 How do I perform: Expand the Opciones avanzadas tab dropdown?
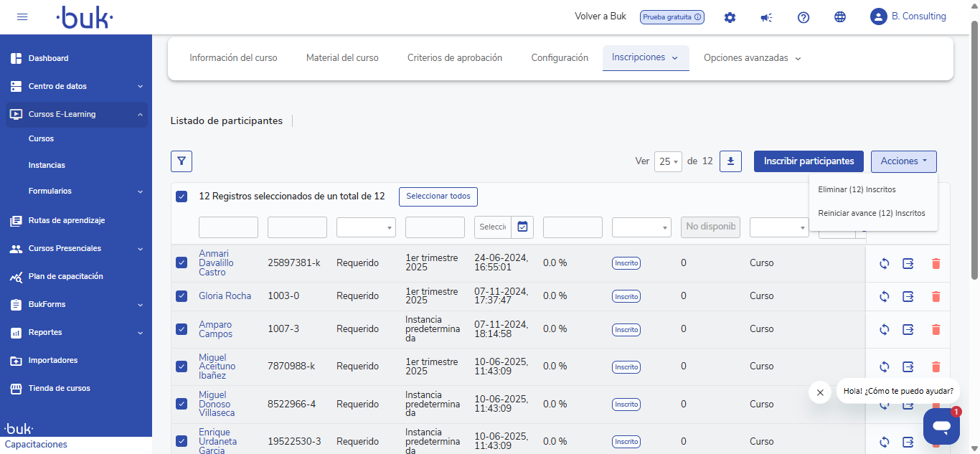(x=752, y=58)
